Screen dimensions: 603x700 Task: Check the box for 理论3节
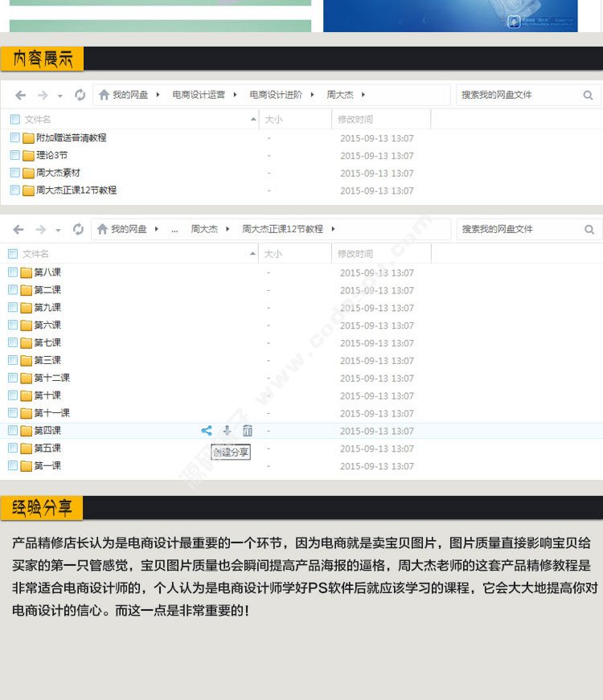pyautogui.click(x=14, y=155)
